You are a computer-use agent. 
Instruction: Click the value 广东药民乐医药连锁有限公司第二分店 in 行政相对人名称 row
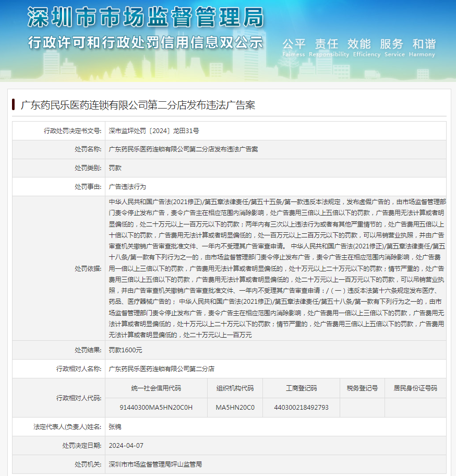(161, 369)
